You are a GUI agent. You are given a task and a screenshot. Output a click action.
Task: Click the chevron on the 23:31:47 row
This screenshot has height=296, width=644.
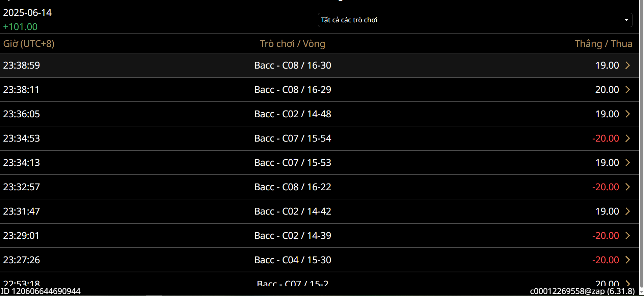coord(627,211)
